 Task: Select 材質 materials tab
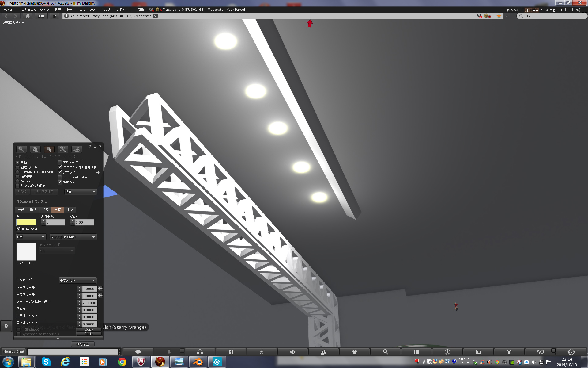58,209
